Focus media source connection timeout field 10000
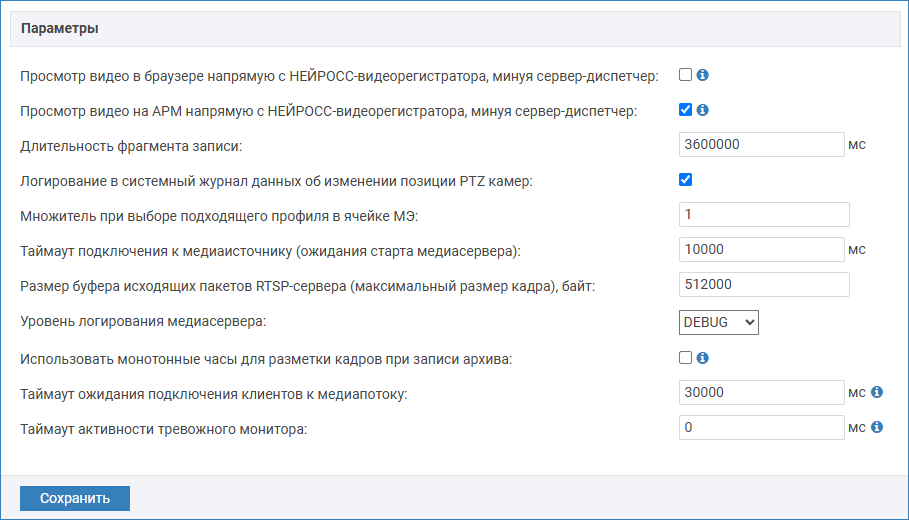The width and height of the screenshot is (909, 520). 761,249
